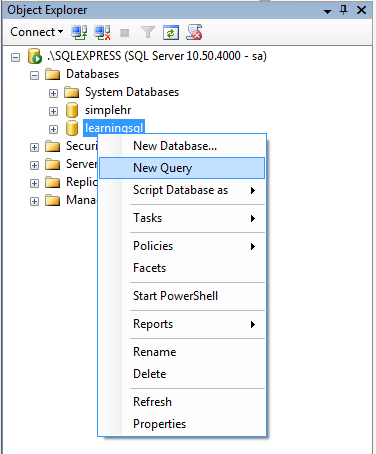
Task: Click the SQLEXPRESS server node icon
Action: point(35,56)
